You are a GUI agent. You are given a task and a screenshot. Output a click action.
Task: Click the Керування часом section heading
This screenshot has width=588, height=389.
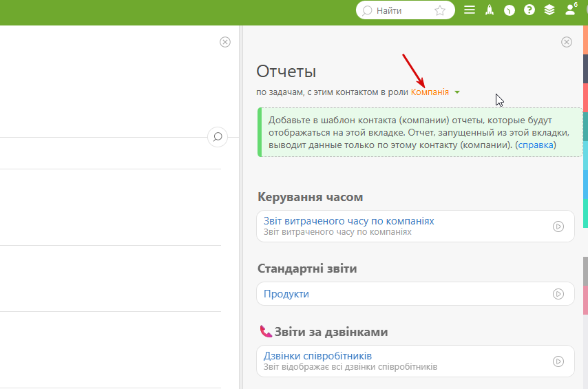tap(310, 197)
